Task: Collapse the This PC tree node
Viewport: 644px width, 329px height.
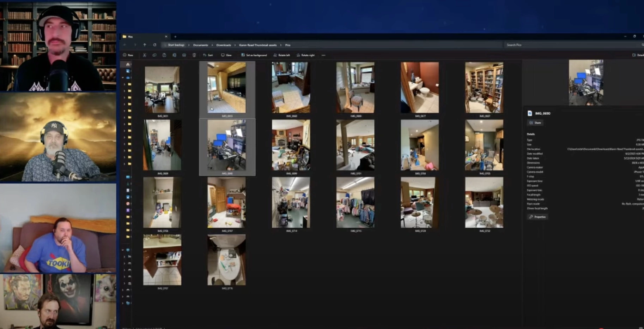Action: coord(123,250)
